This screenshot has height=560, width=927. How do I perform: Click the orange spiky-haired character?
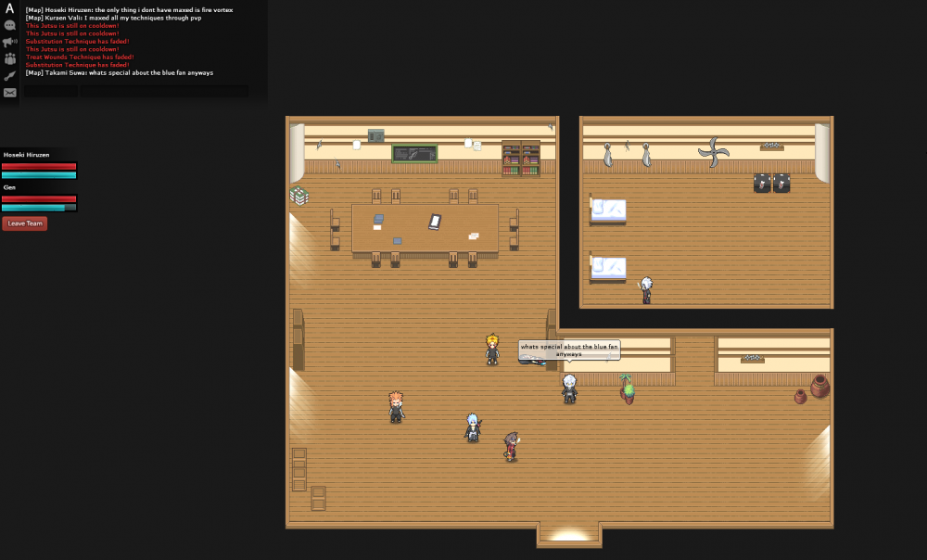396,406
